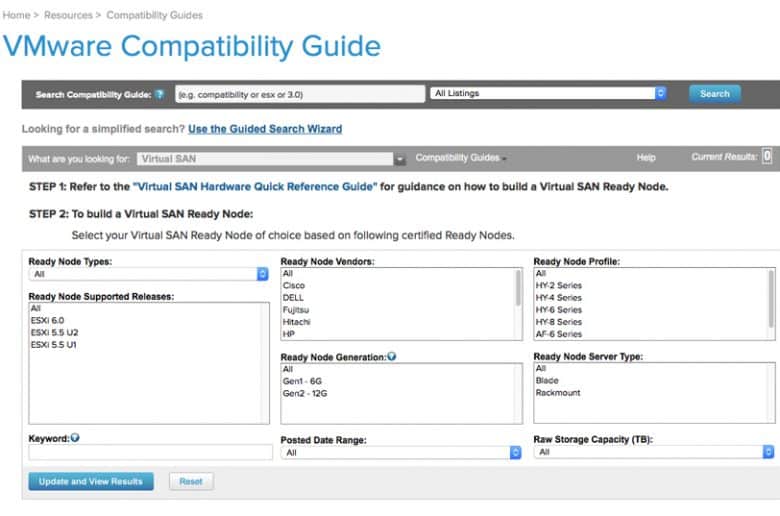Select Hitachi in Ready Node Vendors
Viewport: 780px width, 516px height.
(296, 322)
